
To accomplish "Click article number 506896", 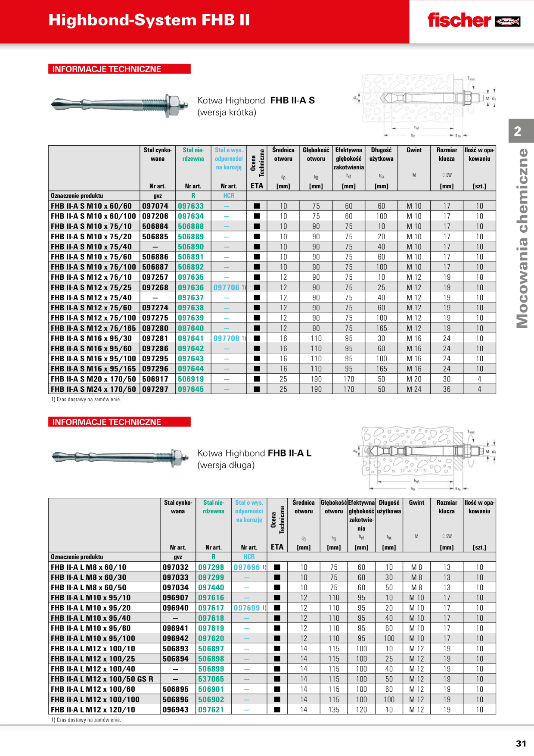I will point(176,700).
